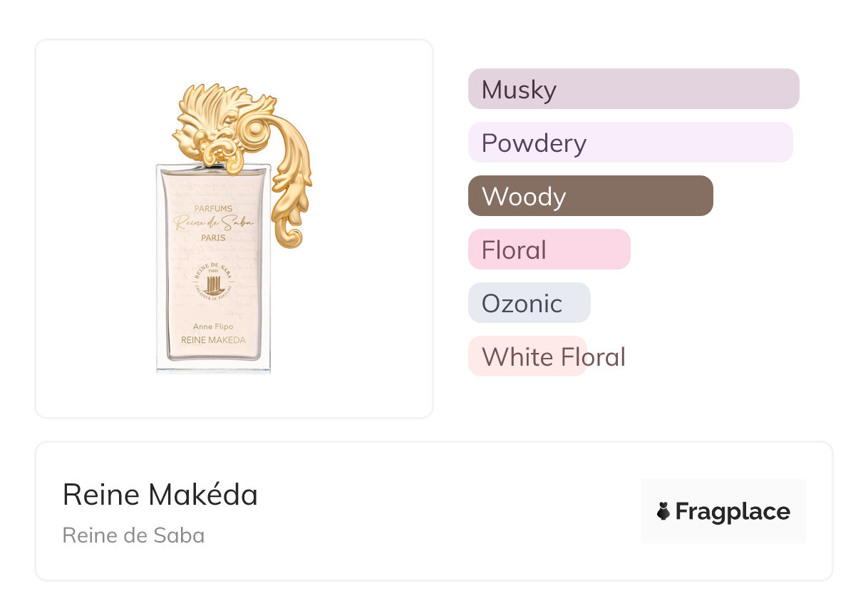The width and height of the screenshot is (868, 616).
Task: Open the Reine de Saba brand link
Action: (133, 535)
